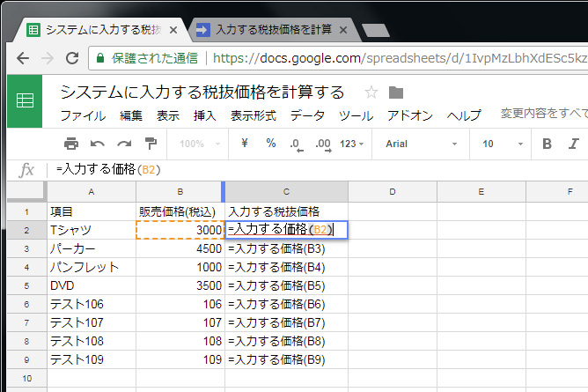The width and height of the screenshot is (588, 392).
Task: Open the 123 number formats dropdown
Action: 352,144
